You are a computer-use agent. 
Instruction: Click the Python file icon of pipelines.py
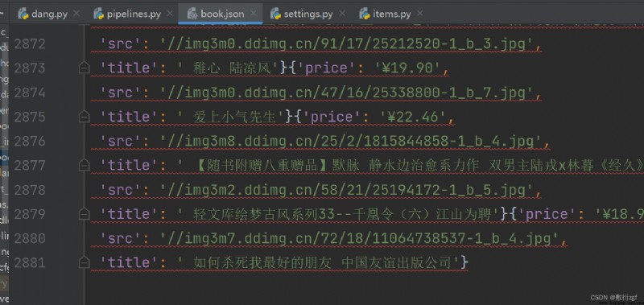coord(98,14)
